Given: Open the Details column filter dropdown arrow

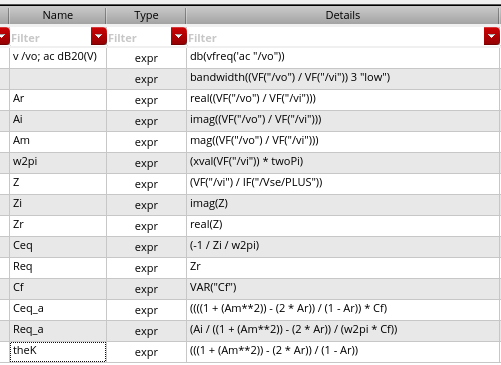Looking at the screenshot, I should click(492, 36).
